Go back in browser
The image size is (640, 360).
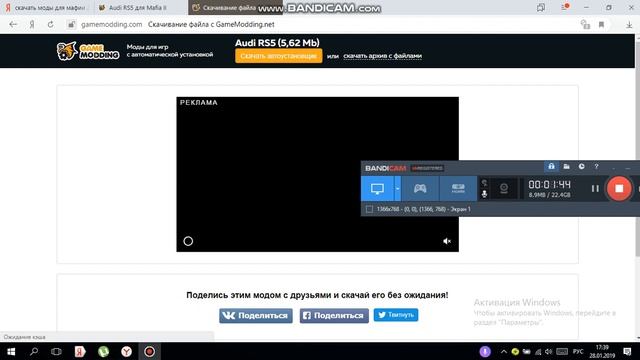point(13,24)
